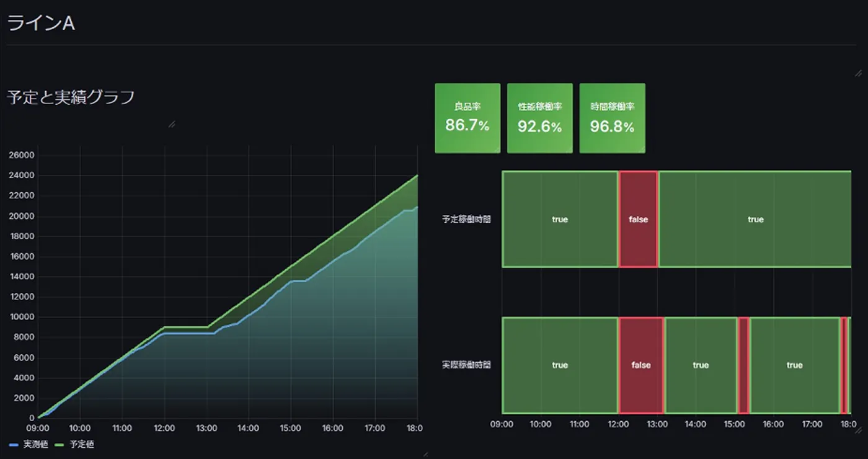Select the labeled false block in 実際稼働時間 row

pos(641,365)
